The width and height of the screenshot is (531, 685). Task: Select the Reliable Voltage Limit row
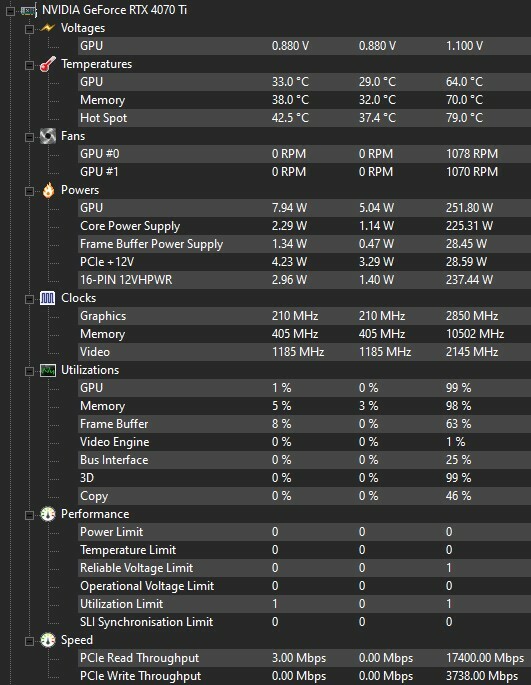pos(304,568)
